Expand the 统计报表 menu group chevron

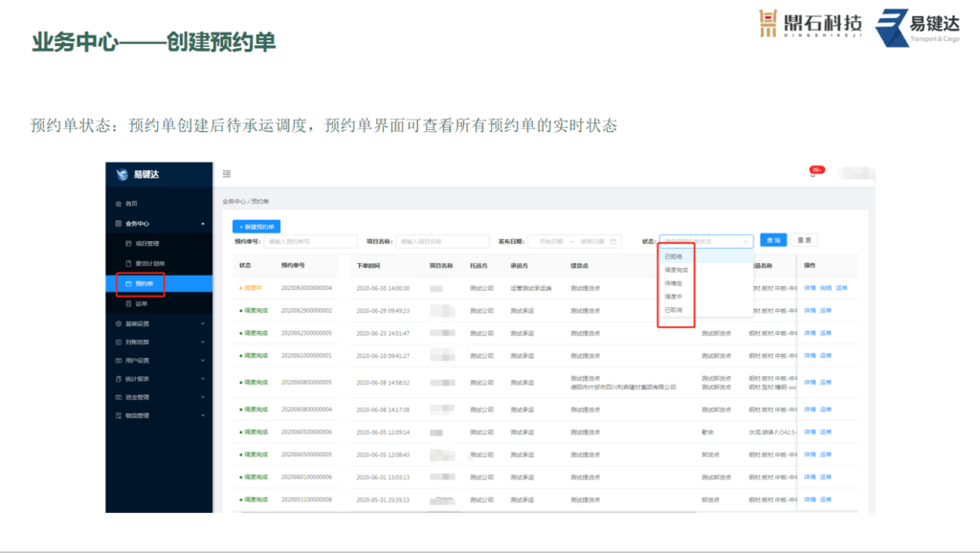[203, 379]
